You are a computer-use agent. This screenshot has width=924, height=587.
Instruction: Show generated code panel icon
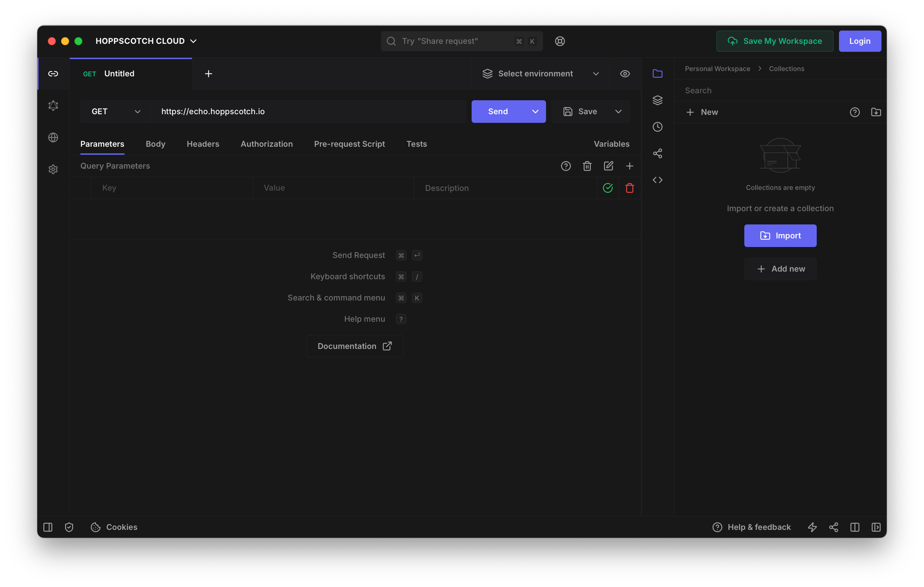[x=657, y=180]
